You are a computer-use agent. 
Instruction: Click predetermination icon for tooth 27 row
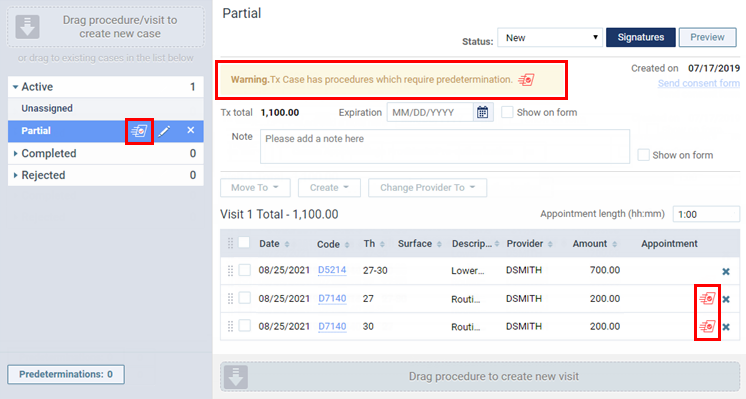click(707, 299)
